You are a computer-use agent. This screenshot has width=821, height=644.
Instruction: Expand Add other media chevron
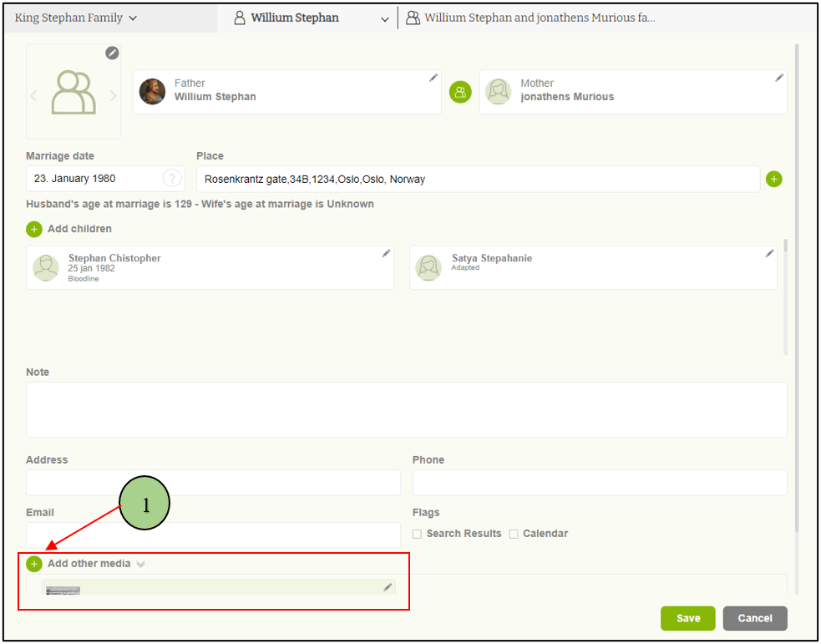point(141,564)
